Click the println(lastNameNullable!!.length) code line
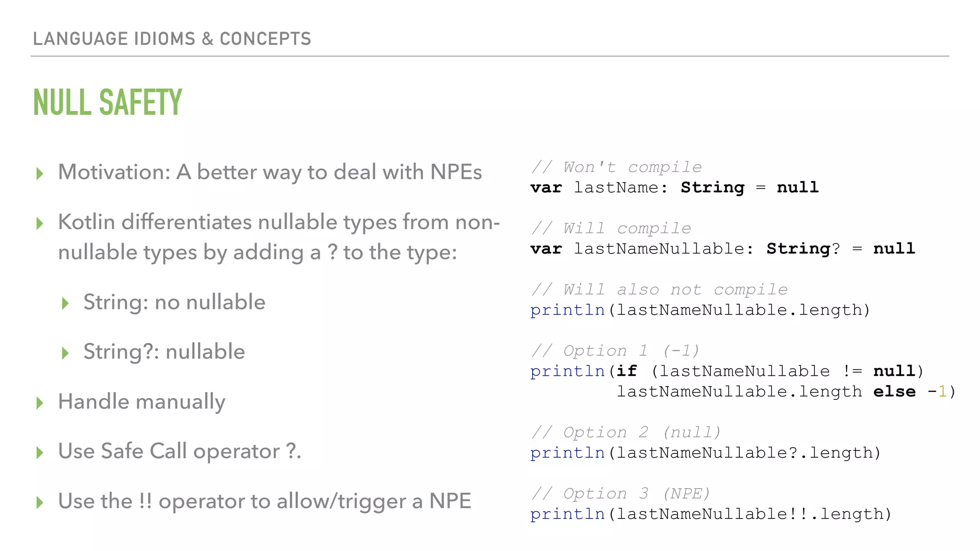The height and width of the screenshot is (551, 980). 711,514
